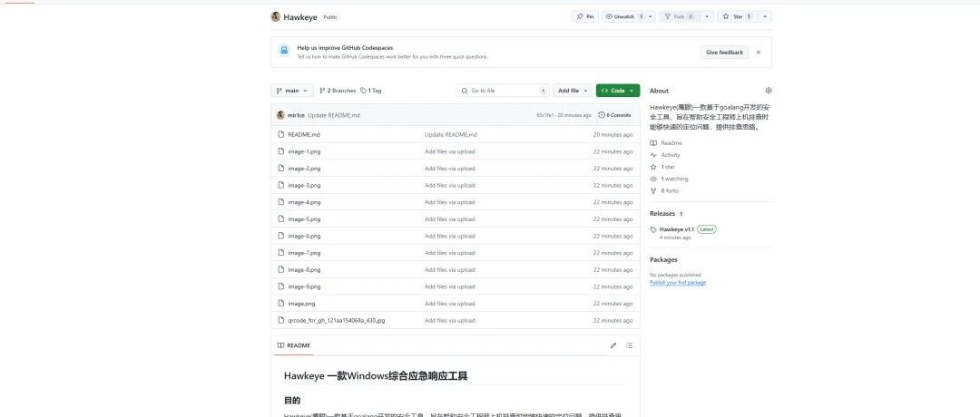The width and height of the screenshot is (980, 417).
Task: Click the file icon next to image-9.png
Action: point(281,286)
